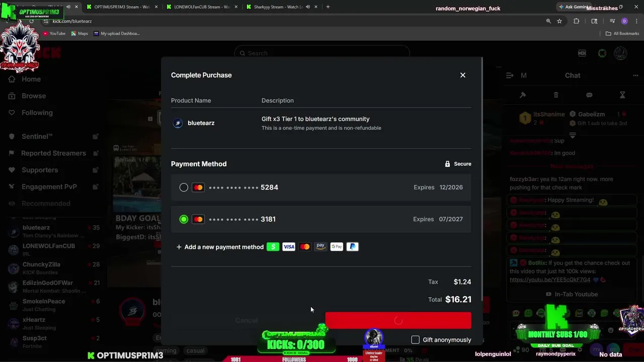
Task: Click the red loading purchase button
Action: click(398, 320)
